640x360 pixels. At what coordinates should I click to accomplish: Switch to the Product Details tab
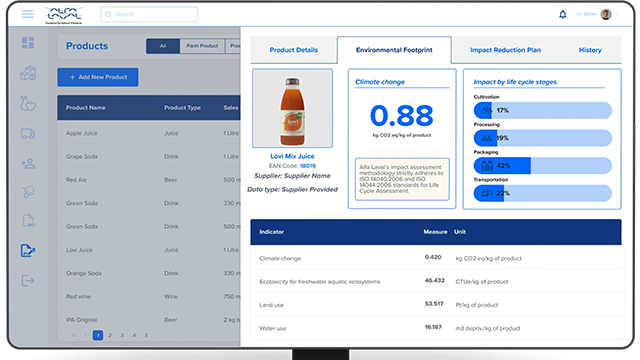coord(294,50)
